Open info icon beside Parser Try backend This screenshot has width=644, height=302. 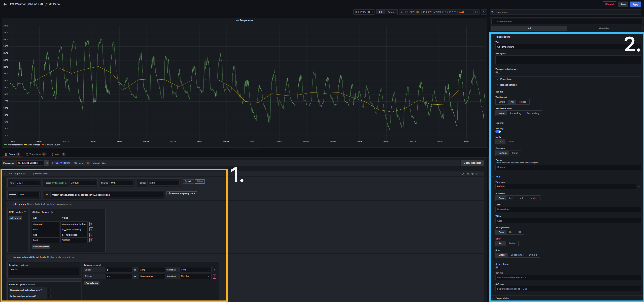[66, 183]
